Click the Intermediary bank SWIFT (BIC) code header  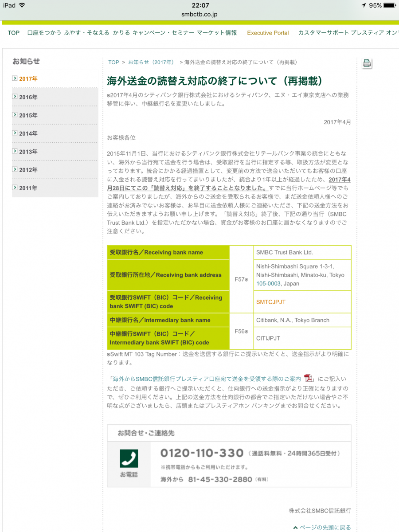pyautogui.click(x=168, y=338)
